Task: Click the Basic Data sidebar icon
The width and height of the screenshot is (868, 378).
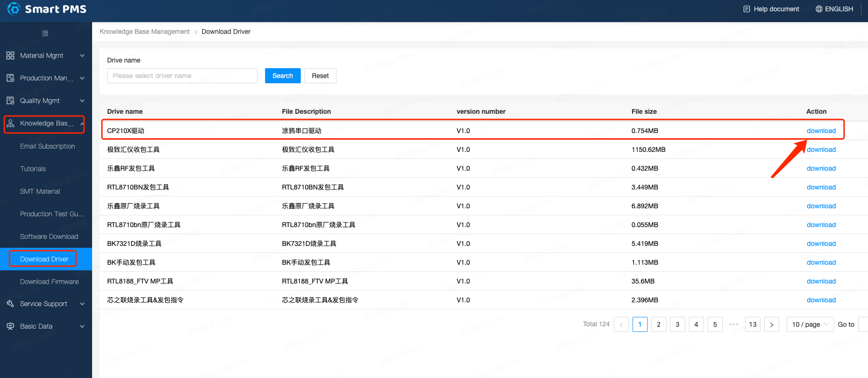Action: click(x=10, y=326)
